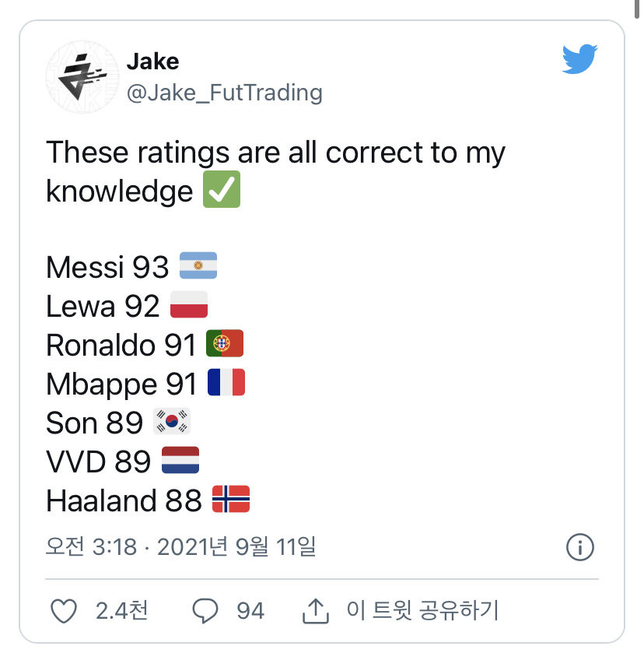The image size is (644, 653).
Task: Click the 2.4천 likes count
Action: (x=121, y=611)
